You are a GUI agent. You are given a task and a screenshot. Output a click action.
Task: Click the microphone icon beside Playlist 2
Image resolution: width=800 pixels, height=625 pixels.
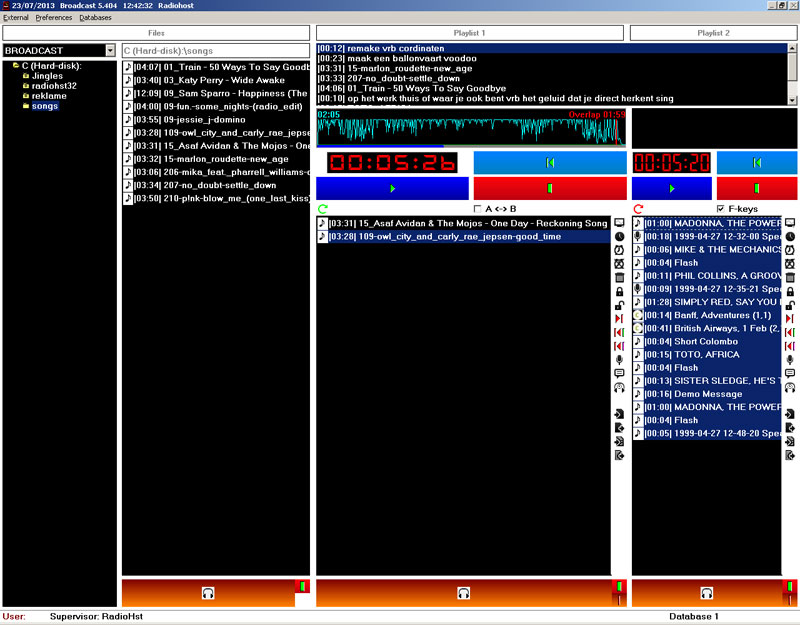[790, 360]
